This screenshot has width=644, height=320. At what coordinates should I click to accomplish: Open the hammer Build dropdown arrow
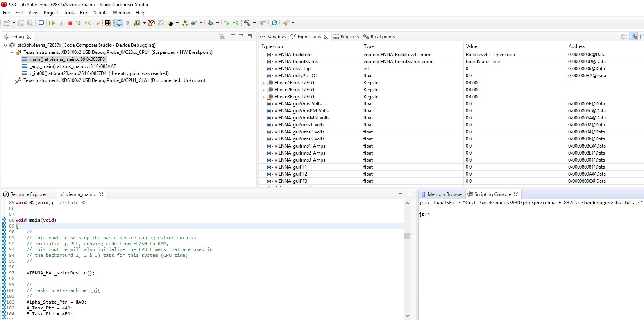tap(254, 23)
